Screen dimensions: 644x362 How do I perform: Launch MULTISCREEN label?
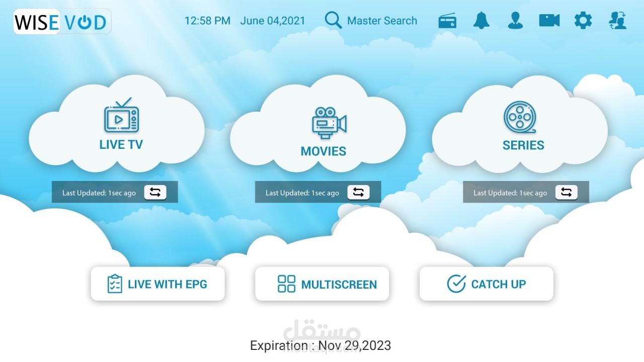click(x=339, y=285)
